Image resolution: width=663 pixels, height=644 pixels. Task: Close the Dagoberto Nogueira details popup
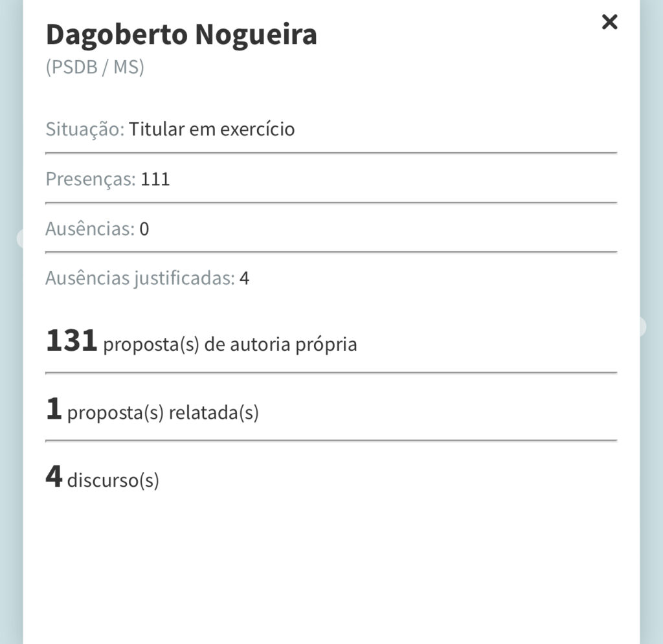[x=609, y=23]
